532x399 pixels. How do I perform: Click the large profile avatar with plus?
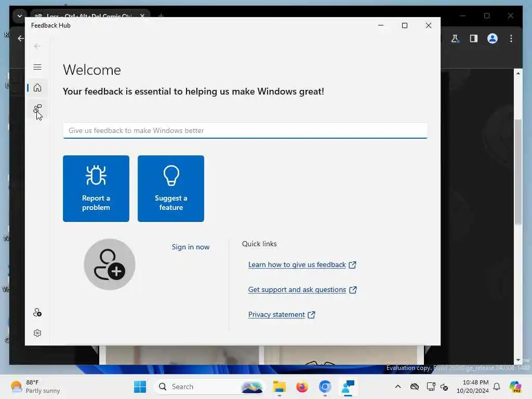(x=109, y=264)
